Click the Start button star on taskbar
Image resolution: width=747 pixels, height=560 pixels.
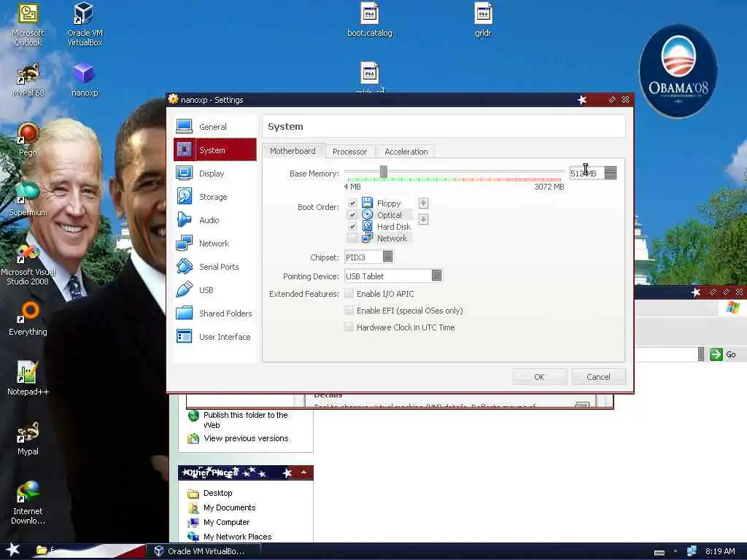click(x=13, y=550)
